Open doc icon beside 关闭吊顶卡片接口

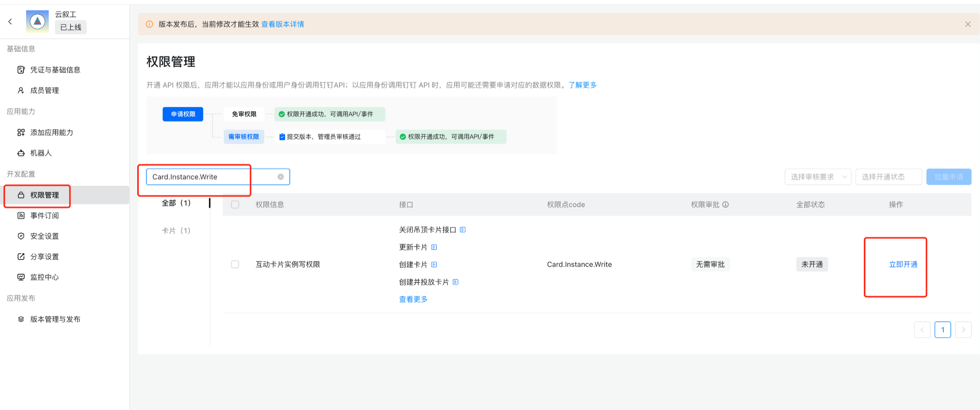(x=462, y=230)
